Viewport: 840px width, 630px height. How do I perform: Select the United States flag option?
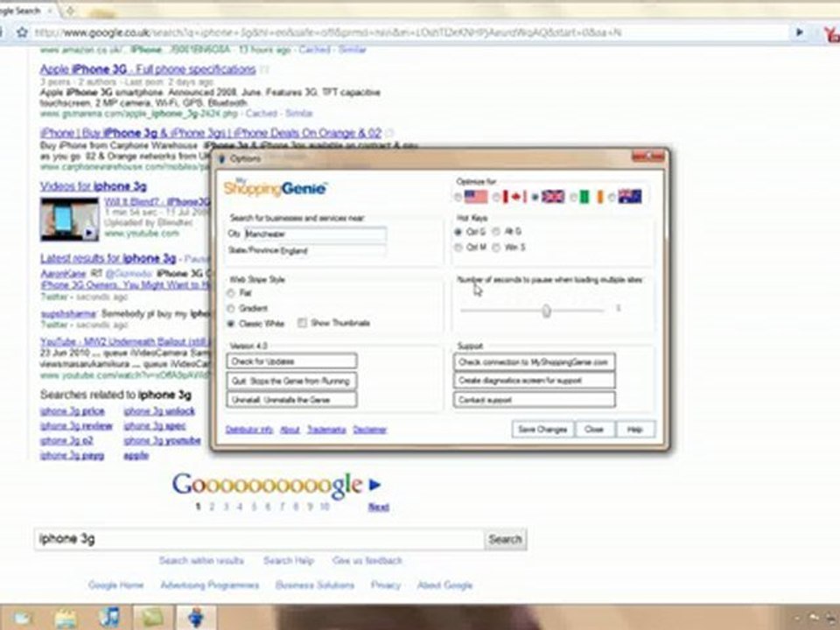(458, 197)
